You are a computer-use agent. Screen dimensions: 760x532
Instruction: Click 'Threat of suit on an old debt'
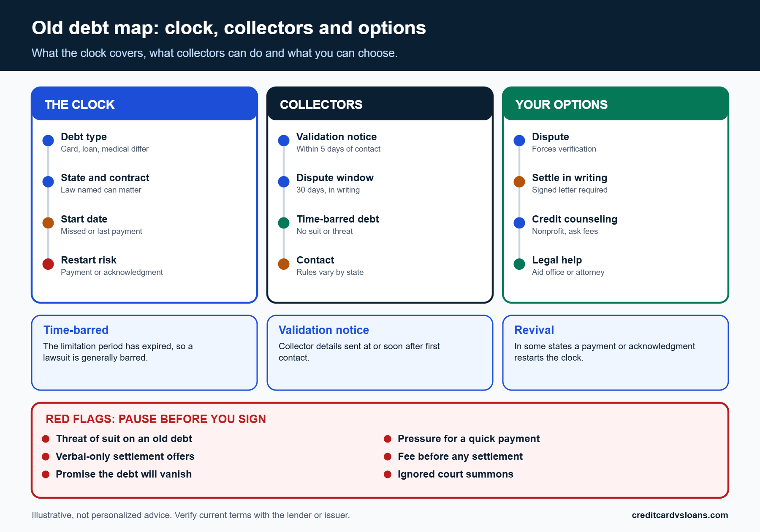pyautogui.click(x=124, y=439)
